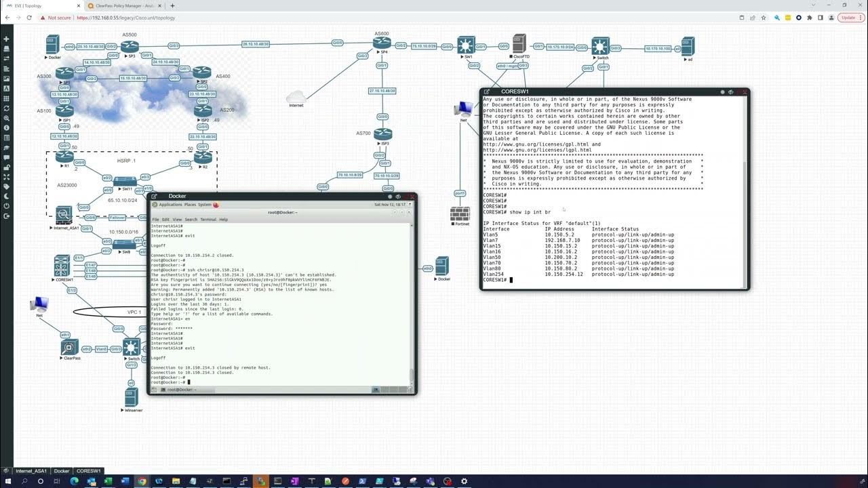The image size is (868, 488).
Task: Select the ISP1 router node
Action: tap(65, 110)
